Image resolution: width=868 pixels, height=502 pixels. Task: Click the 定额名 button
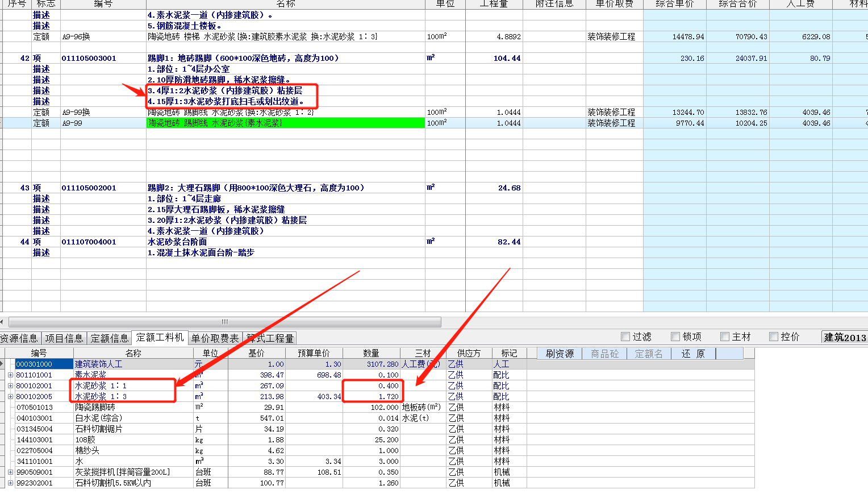point(649,354)
